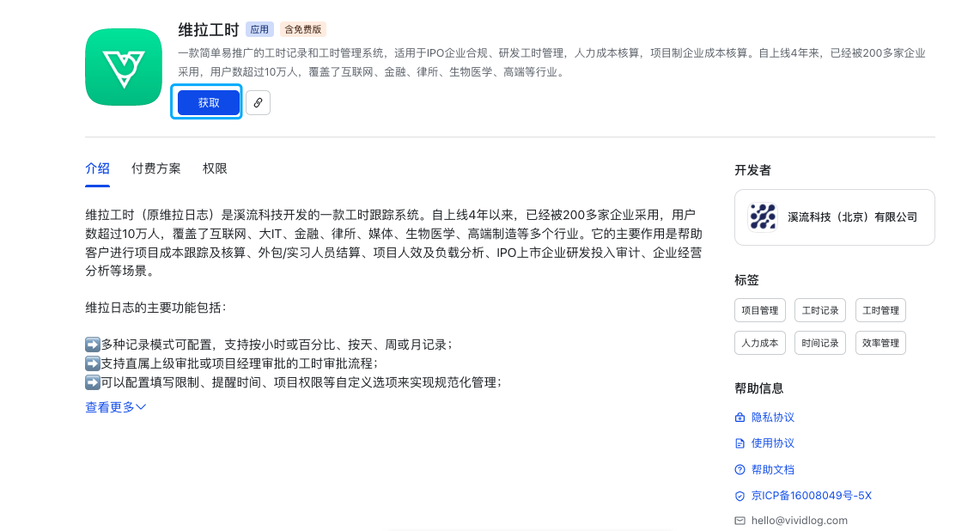980x531 pixels.
Task: Click the question icon beside 帮助文档
Action: click(x=740, y=470)
